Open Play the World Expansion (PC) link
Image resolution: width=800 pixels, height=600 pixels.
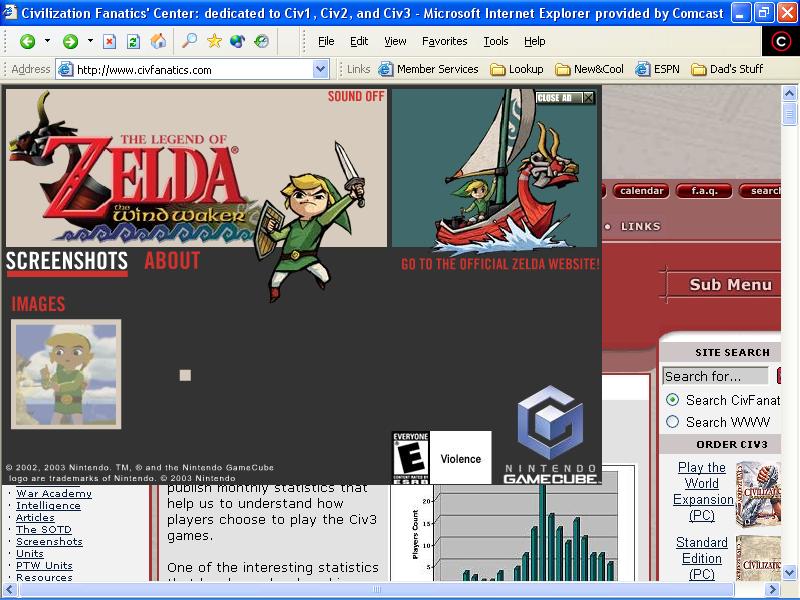[x=703, y=491]
